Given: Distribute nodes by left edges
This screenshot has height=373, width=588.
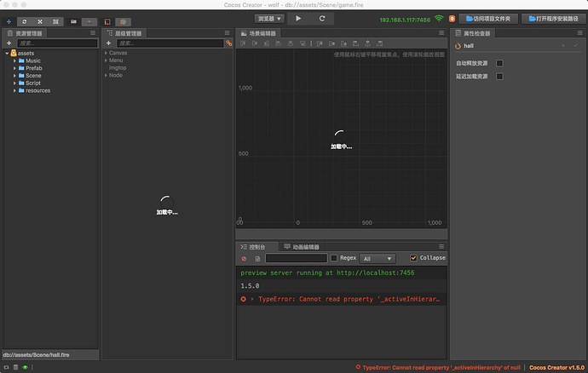Looking at the screenshot, I should click(355, 43).
